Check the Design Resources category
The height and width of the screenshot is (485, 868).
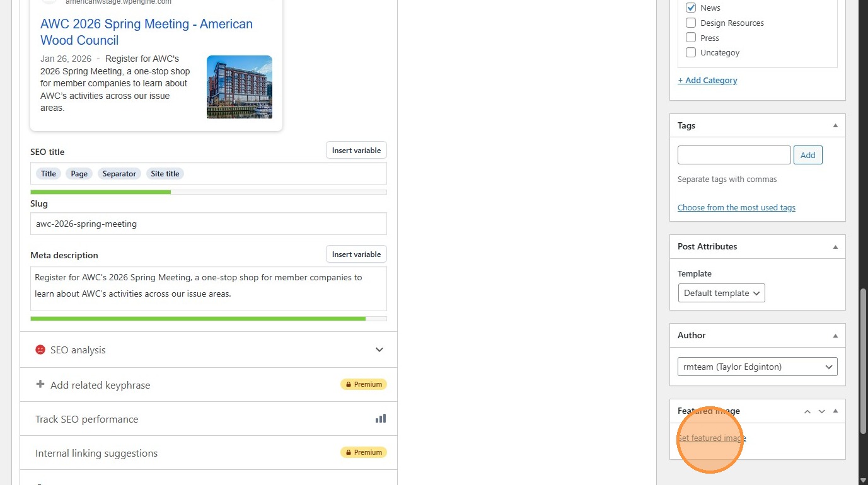coord(691,23)
